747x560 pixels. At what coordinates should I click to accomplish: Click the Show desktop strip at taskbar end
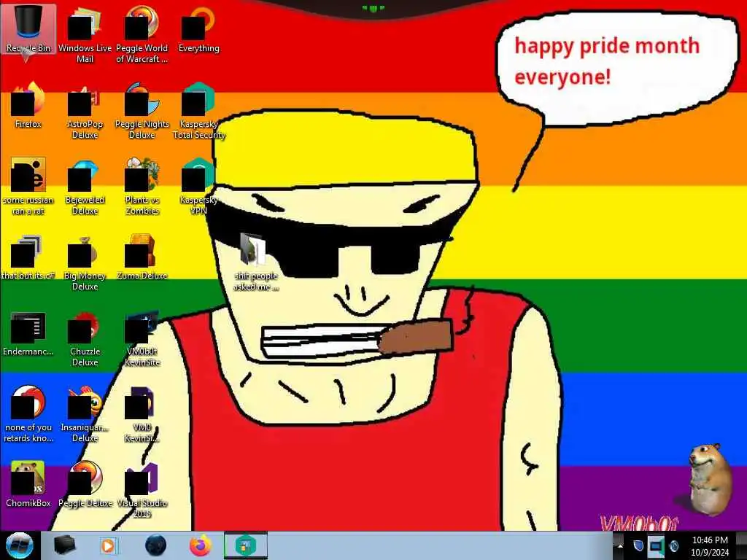[x=741, y=545]
